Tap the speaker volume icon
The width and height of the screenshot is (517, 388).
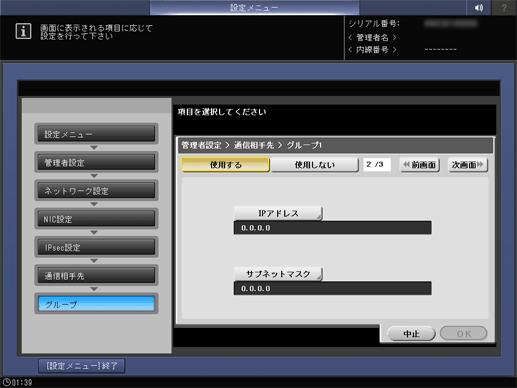(479, 7)
